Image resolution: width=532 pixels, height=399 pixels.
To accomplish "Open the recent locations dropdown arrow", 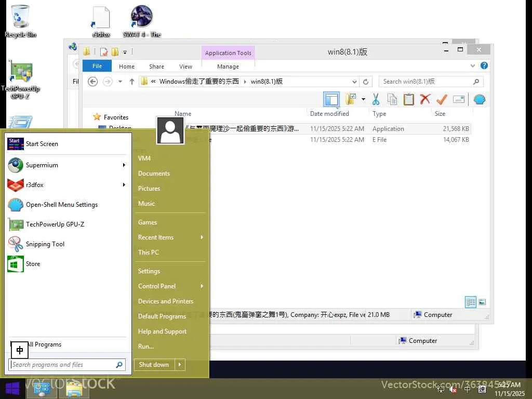I will 120,82.
